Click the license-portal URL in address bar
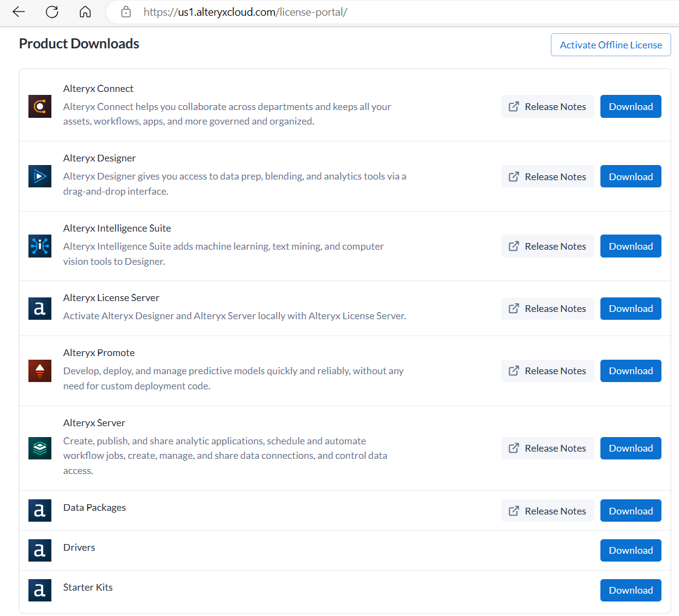Screen dimensions: 679x616 pyautogui.click(x=245, y=12)
